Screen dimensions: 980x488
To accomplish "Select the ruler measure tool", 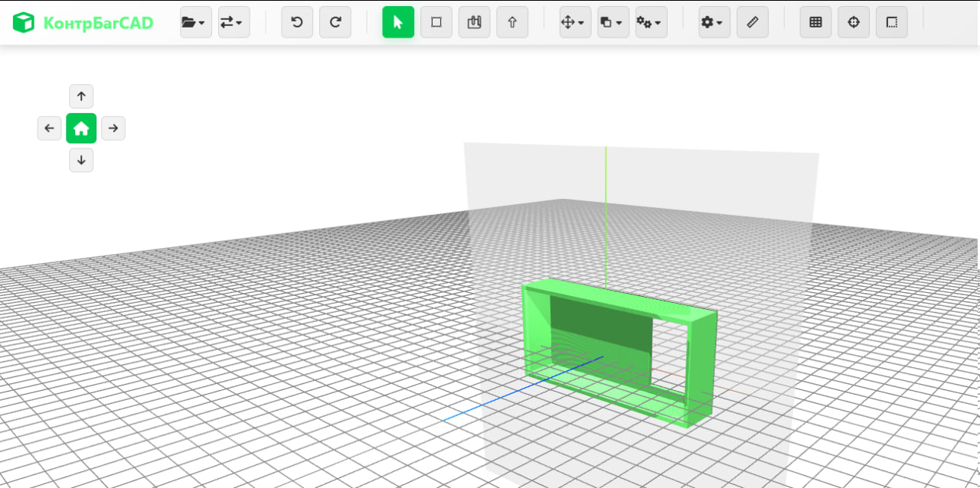I will pos(753,22).
